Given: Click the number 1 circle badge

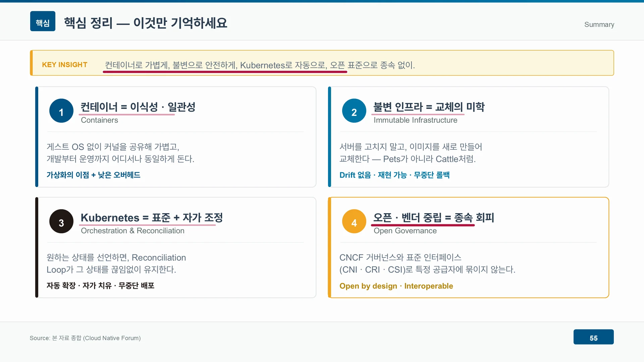Looking at the screenshot, I should (x=61, y=111).
